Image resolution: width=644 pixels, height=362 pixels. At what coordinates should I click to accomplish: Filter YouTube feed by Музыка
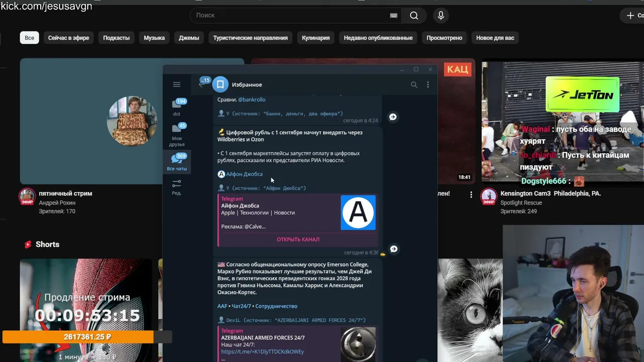click(x=154, y=38)
